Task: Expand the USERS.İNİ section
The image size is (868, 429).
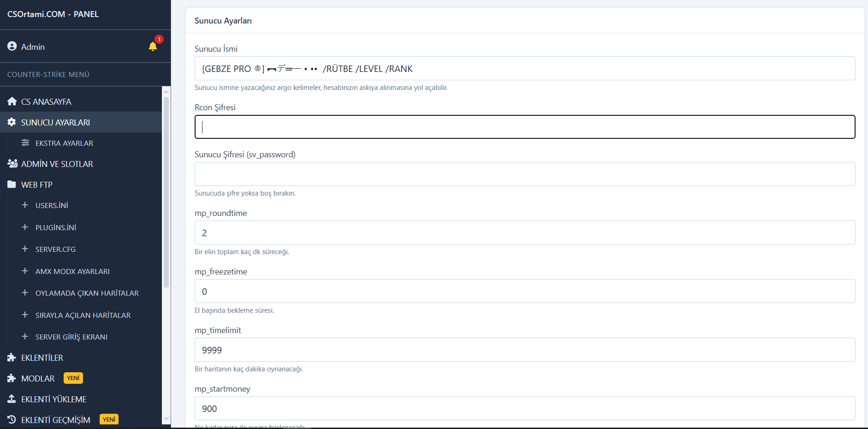Action: (52, 205)
